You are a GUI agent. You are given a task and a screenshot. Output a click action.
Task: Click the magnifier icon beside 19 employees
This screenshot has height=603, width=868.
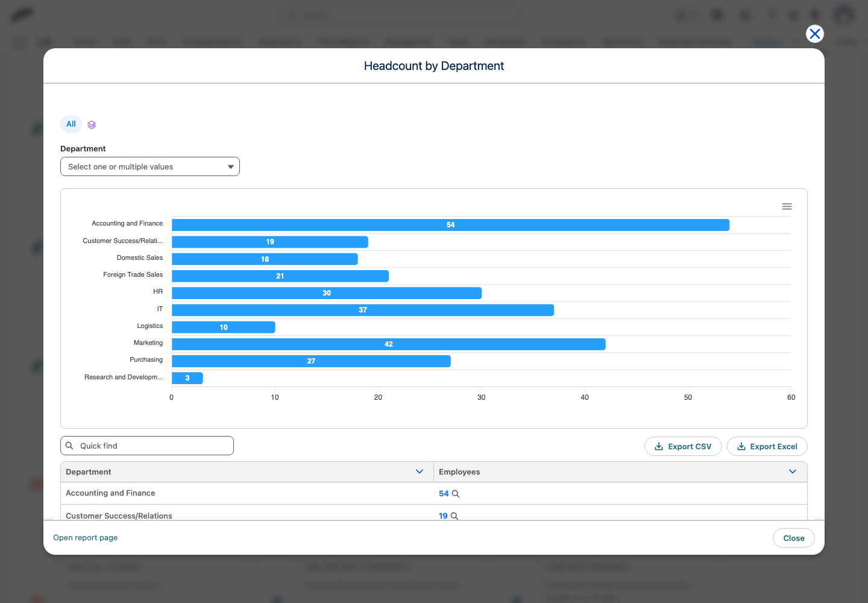[454, 516]
